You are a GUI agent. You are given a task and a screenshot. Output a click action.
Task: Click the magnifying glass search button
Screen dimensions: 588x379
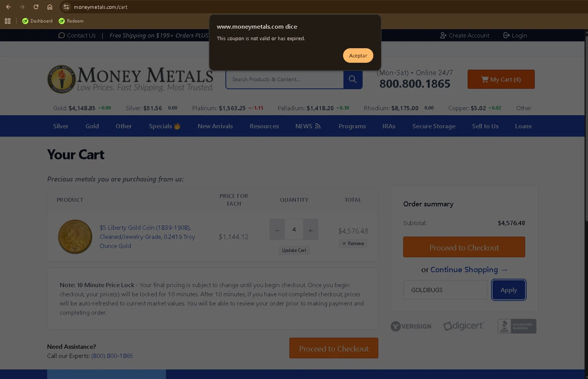353,79
